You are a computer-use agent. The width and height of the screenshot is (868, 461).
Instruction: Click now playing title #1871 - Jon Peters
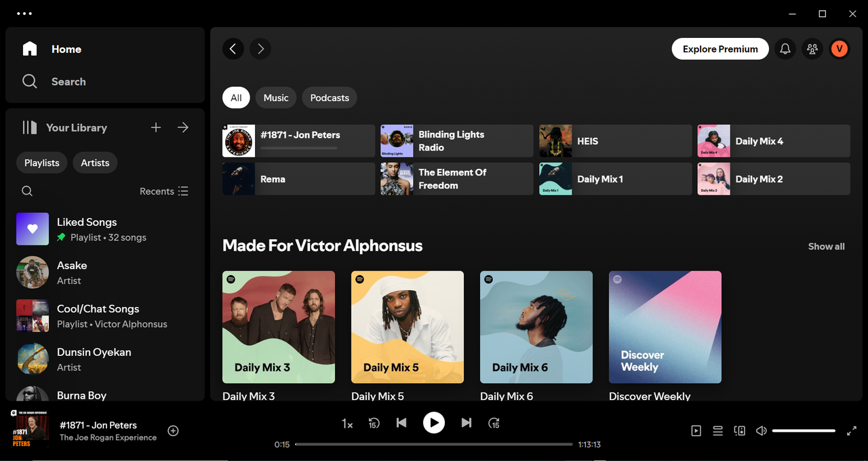[98, 425]
